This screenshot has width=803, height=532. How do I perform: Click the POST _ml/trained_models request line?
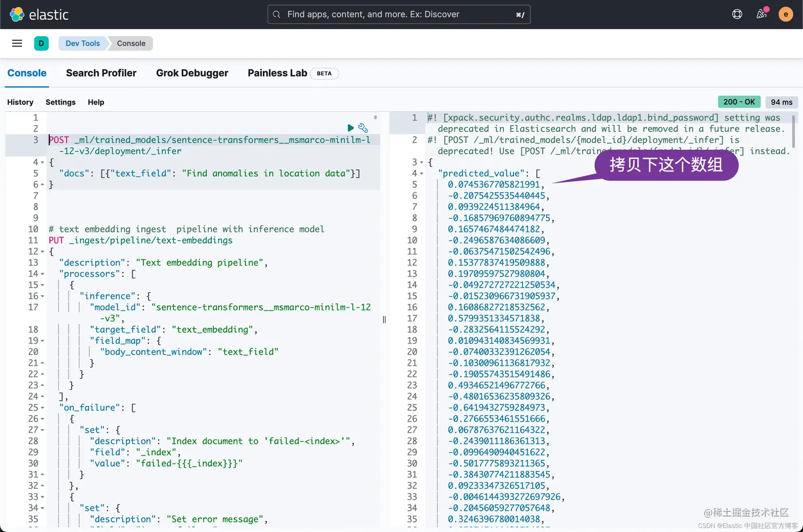click(x=210, y=145)
